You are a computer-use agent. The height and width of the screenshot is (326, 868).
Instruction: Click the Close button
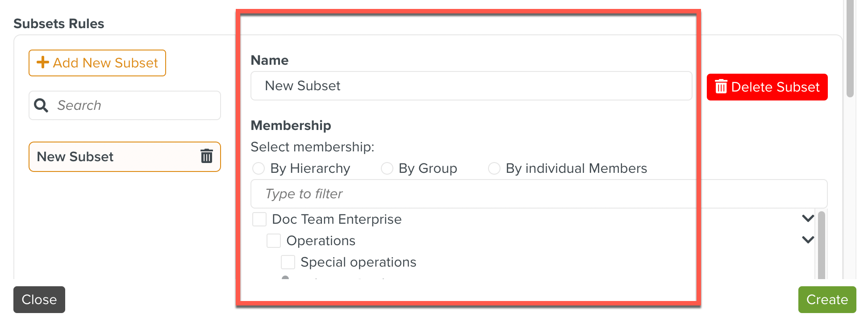[x=39, y=300]
